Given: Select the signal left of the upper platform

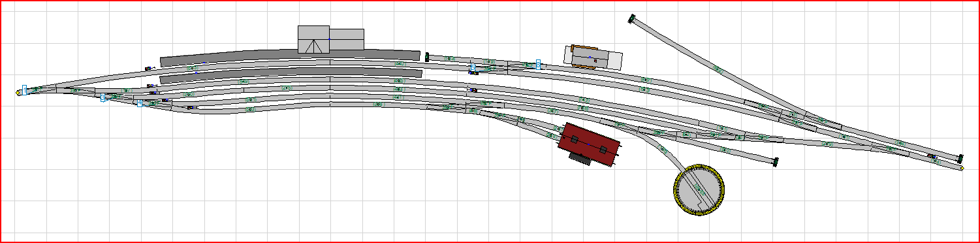Looking at the screenshot, I should (149, 68).
